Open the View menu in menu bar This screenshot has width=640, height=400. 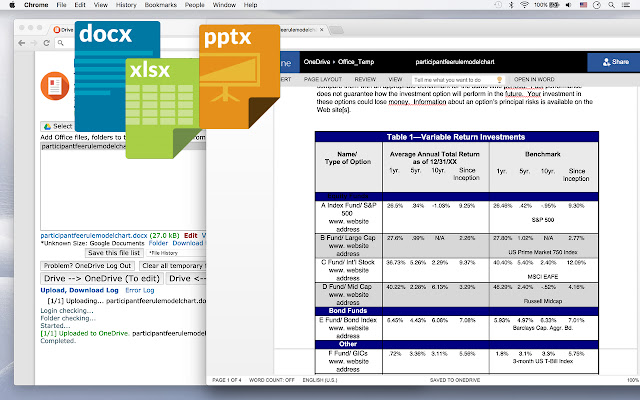(100, 5)
